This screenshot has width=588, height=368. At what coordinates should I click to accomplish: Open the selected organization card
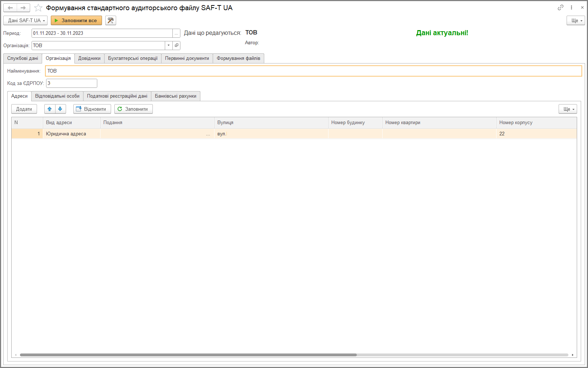click(x=176, y=45)
